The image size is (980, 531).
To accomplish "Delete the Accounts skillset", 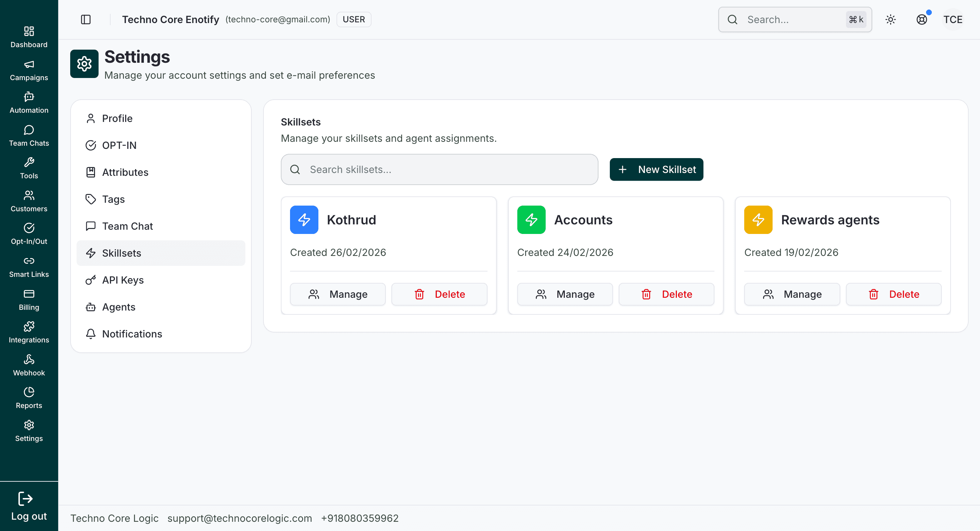I will click(x=667, y=294).
